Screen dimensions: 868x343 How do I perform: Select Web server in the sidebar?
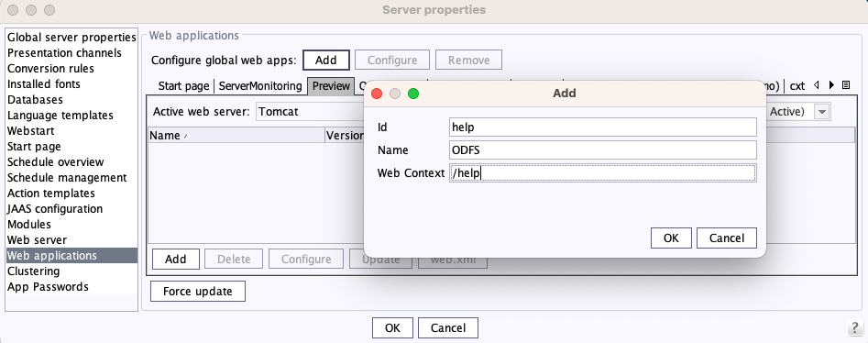click(71, 240)
